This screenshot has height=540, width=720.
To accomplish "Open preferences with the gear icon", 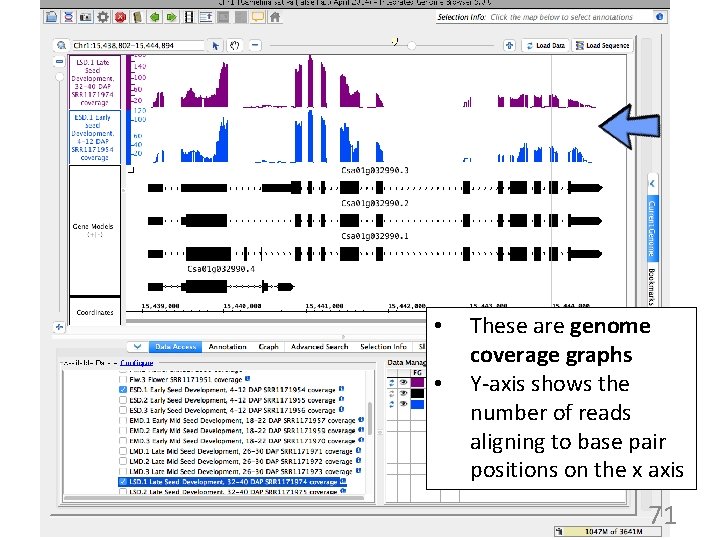I will 103,17.
